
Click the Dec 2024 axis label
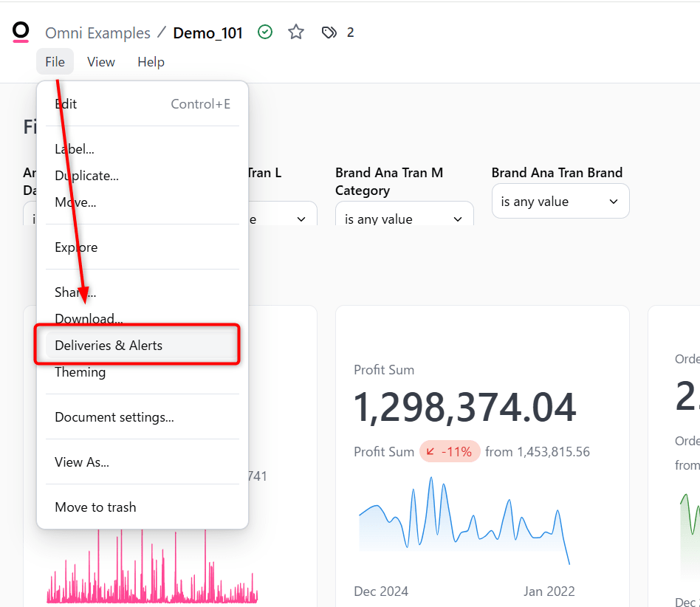[381, 591]
